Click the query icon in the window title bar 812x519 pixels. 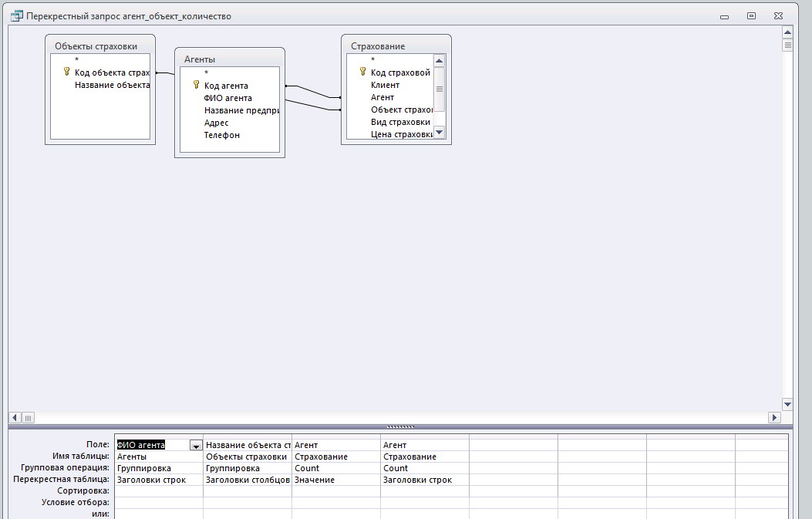coord(15,15)
